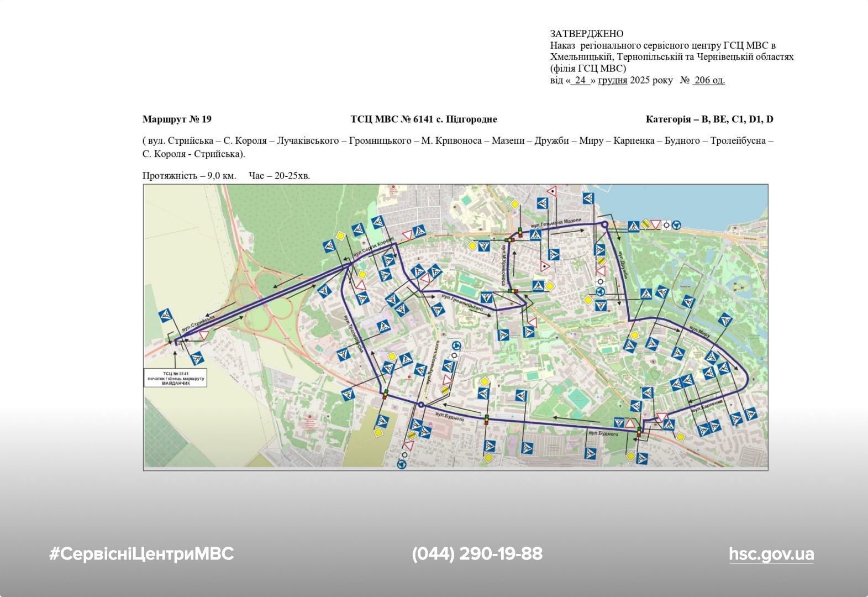Click the phone number (044) 290-19-88
Image resolution: width=868 pixels, height=597 pixels.
477,554
